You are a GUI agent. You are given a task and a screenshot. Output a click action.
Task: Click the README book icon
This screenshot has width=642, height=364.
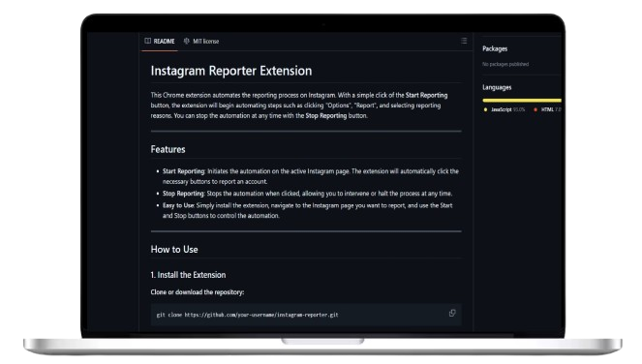(x=148, y=41)
